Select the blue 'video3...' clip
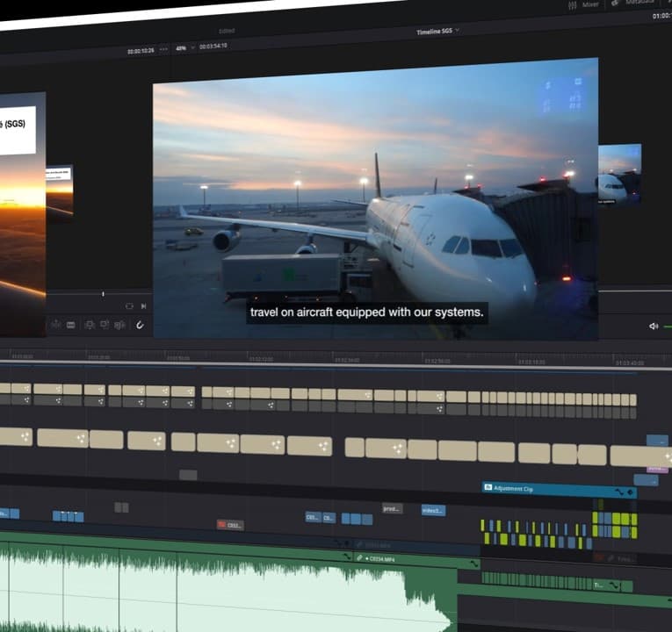This screenshot has width=672, height=632. coord(433,510)
